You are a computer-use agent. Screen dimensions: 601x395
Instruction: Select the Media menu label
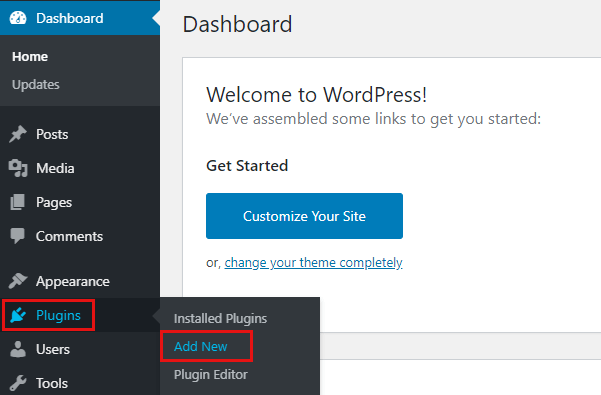coord(55,168)
